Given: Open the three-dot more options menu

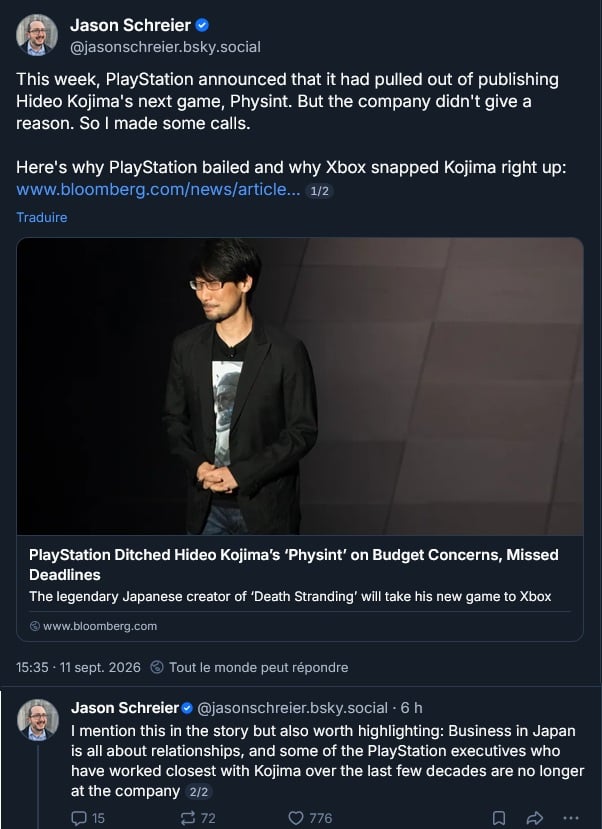Looking at the screenshot, I should click(571, 818).
